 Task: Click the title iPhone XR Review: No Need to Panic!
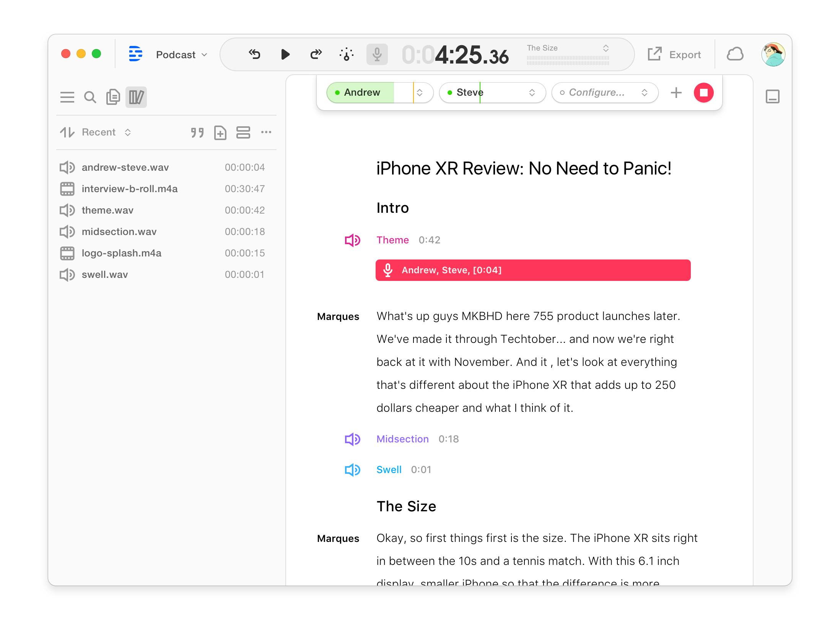[x=524, y=168]
